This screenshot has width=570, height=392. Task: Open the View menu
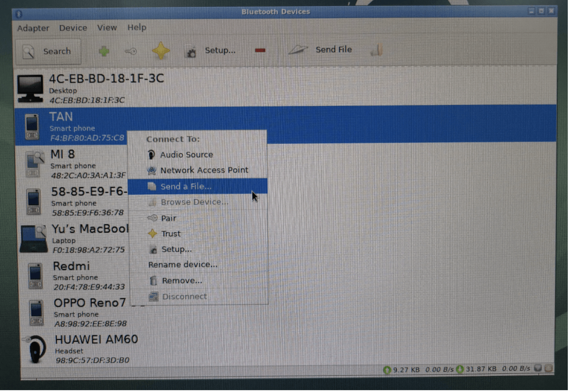tap(107, 28)
